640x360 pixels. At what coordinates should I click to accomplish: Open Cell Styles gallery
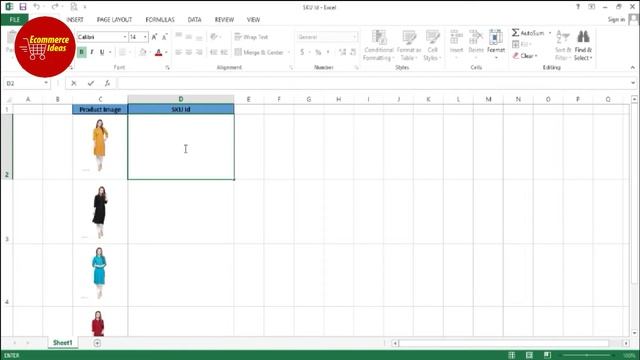point(432,46)
